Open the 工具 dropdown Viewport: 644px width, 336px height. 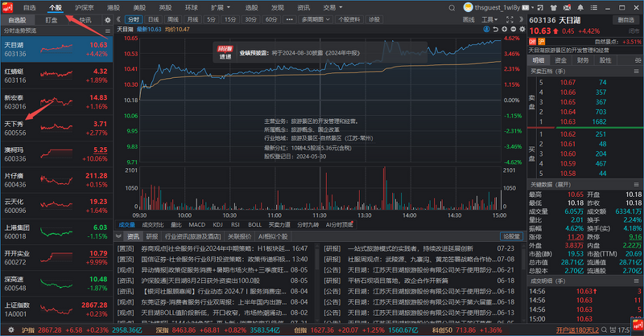[x=489, y=19]
